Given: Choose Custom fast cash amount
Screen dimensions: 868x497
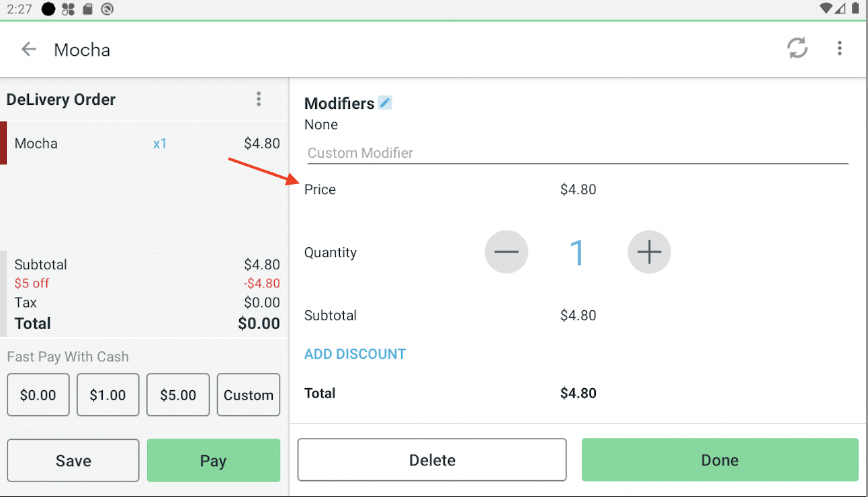Looking at the screenshot, I should tap(249, 395).
